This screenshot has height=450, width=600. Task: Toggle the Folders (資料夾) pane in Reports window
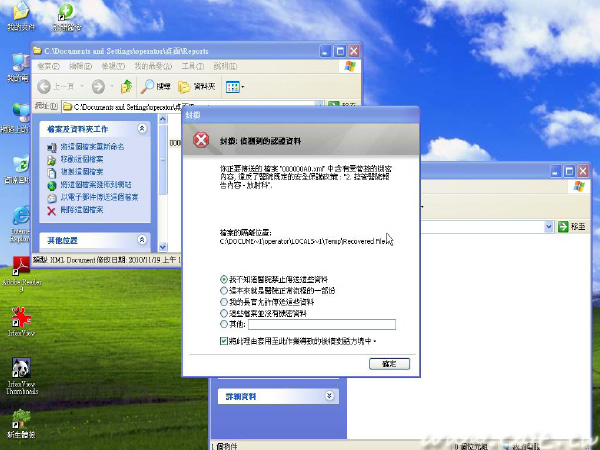click(197, 86)
